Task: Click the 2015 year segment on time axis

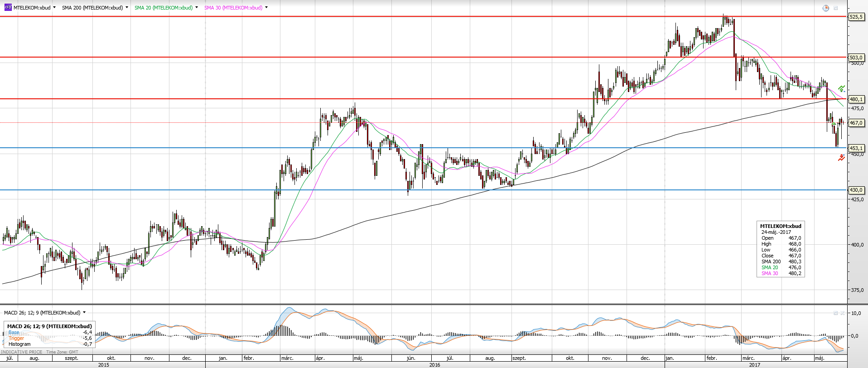Action: pyautogui.click(x=103, y=365)
